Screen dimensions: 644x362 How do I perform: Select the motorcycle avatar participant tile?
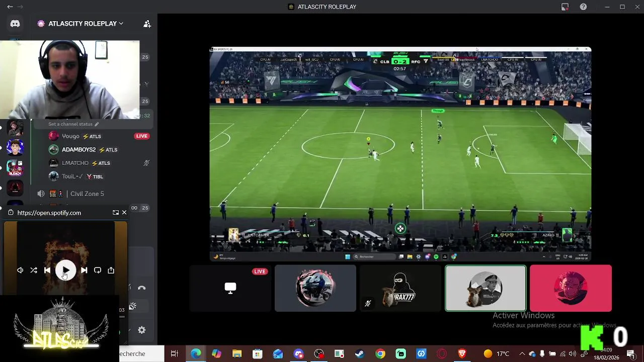[x=315, y=288]
